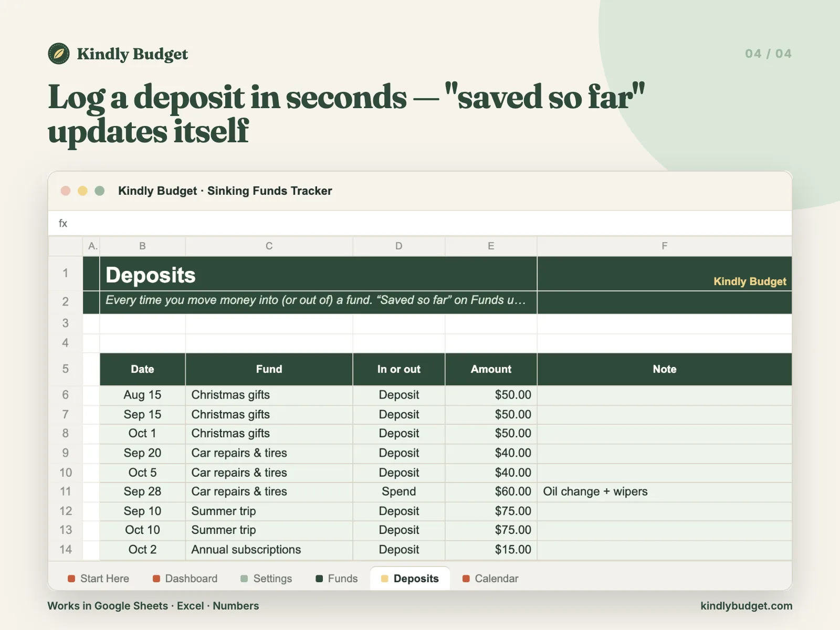The width and height of the screenshot is (840, 630).
Task: Click the green window maximize dot
Action: click(100, 191)
